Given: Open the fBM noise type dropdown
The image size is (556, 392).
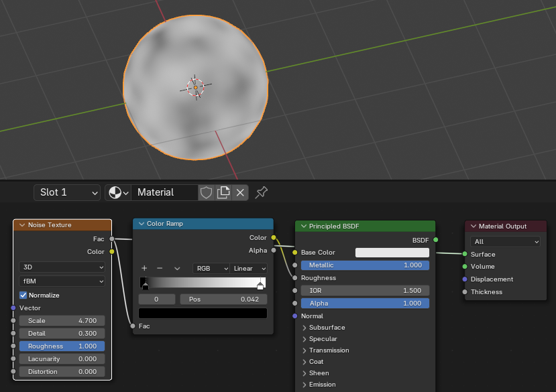Looking at the screenshot, I should point(62,281).
